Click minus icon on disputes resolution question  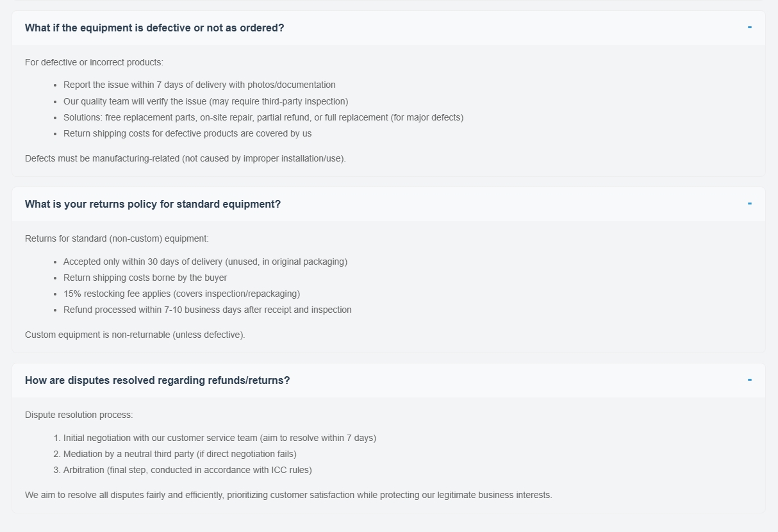click(x=749, y=380)
